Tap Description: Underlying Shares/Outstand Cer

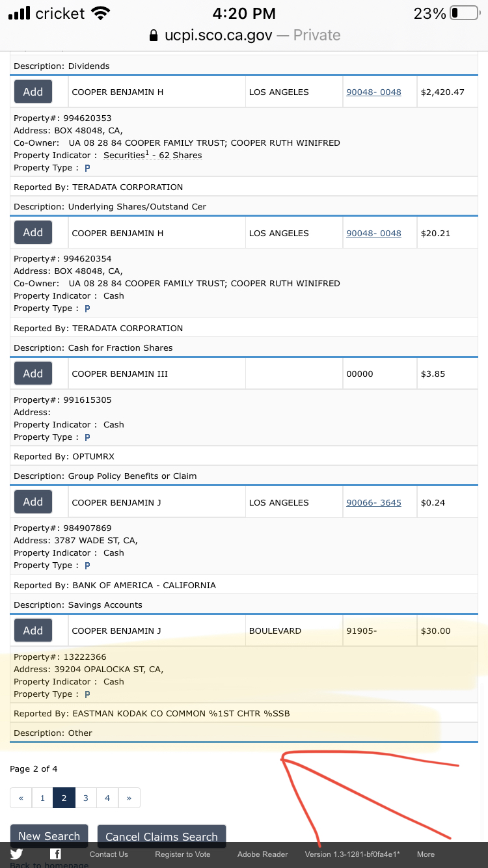(x=110, y=207)
